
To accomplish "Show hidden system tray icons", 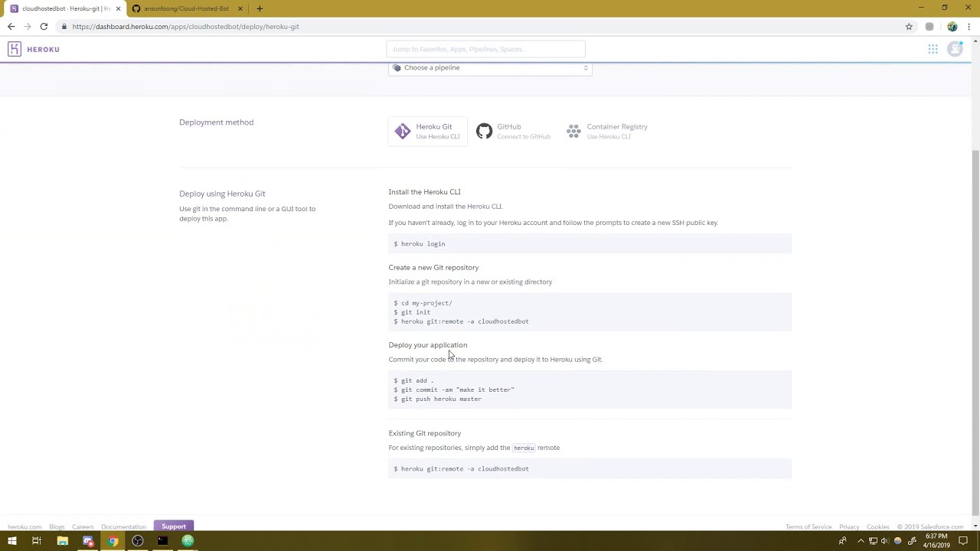I will coord(861,541).
